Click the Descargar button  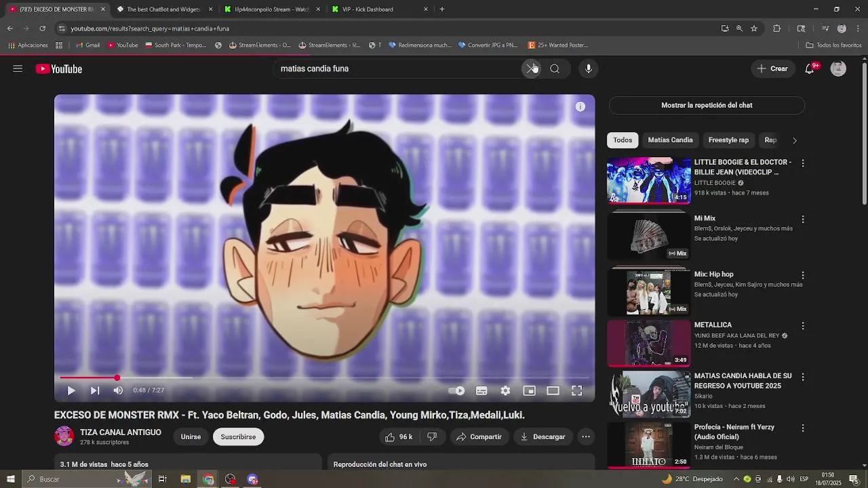[x=542, y=437]
